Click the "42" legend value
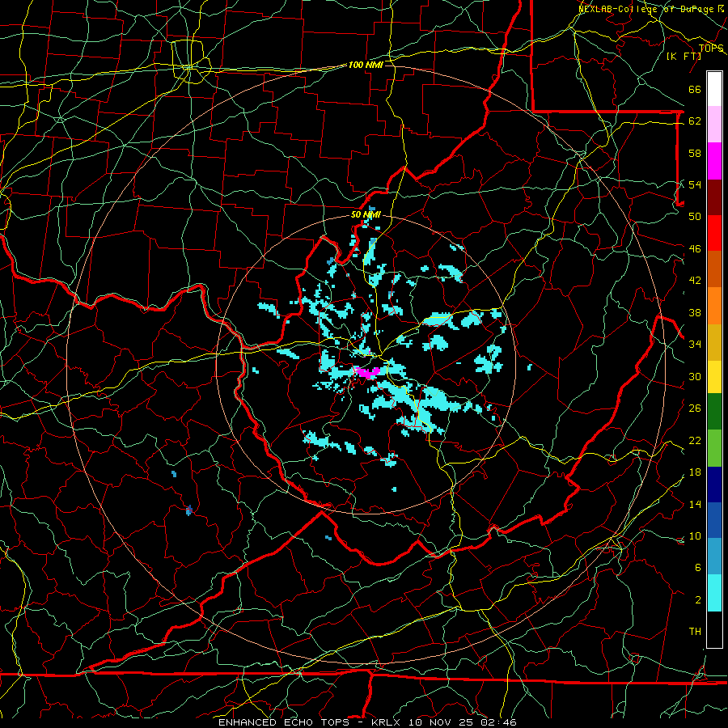 click(x=695, y=281)
